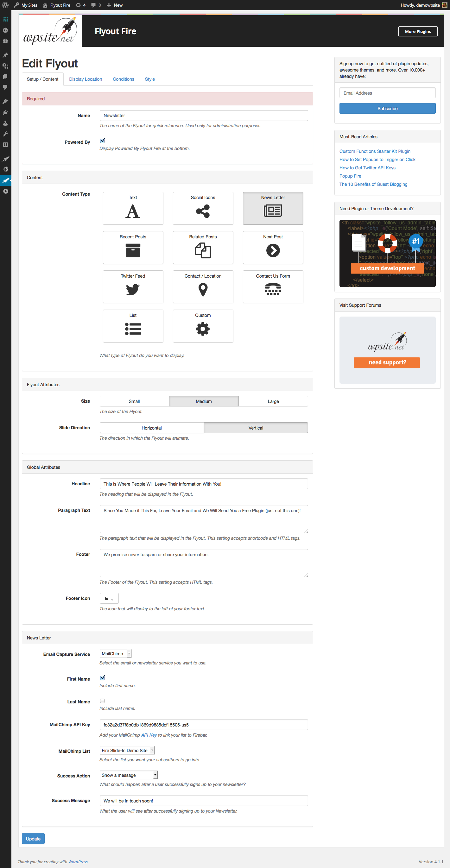Open My Sites menu in admin bar
This screenshot has width=450, height=868.
(26, 5)
